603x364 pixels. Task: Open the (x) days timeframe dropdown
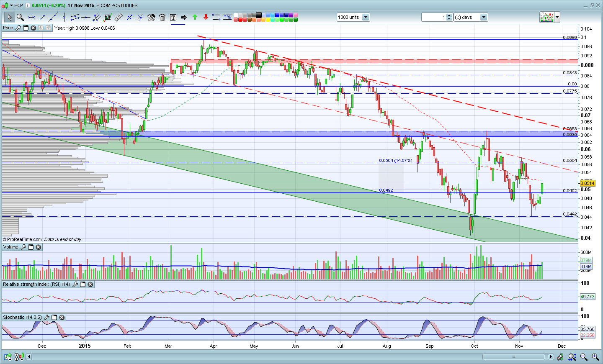click(484, 17)
